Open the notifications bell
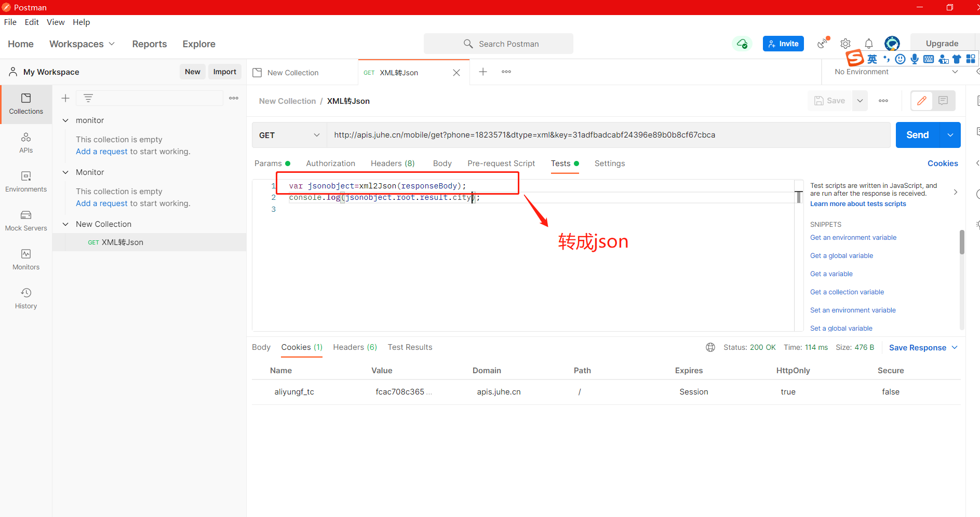This screenshot has height=517, width=980. (869, 44)
